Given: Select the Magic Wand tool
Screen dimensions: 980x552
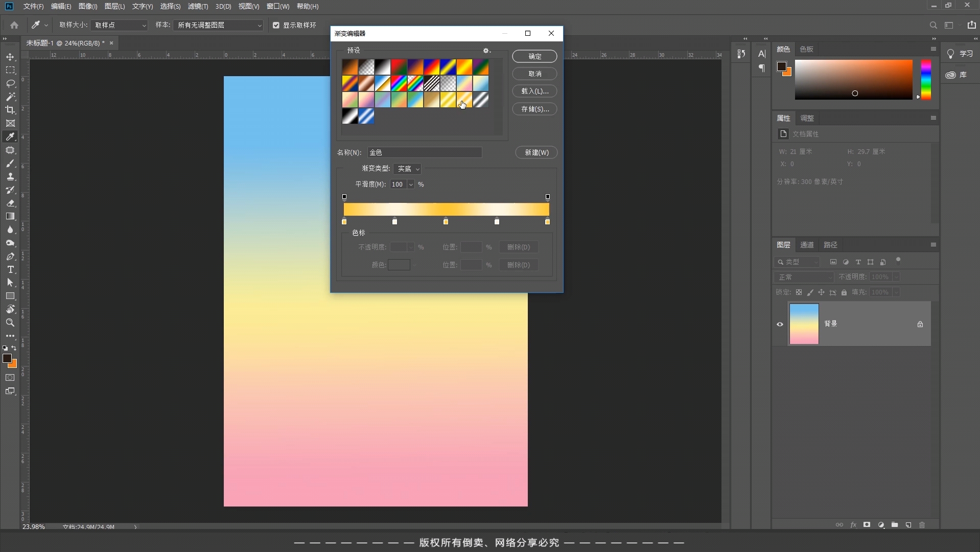Looking at the screenshot, I should click(x=10, y=97).
